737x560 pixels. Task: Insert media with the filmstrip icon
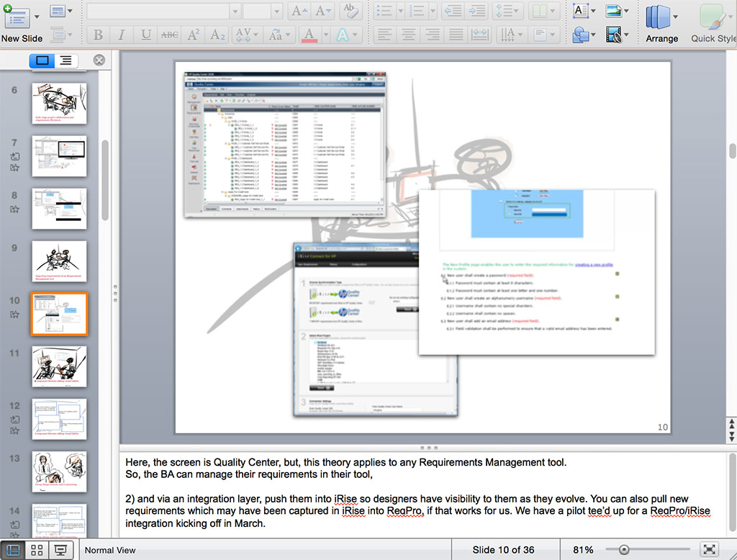[x=616, y=35]
